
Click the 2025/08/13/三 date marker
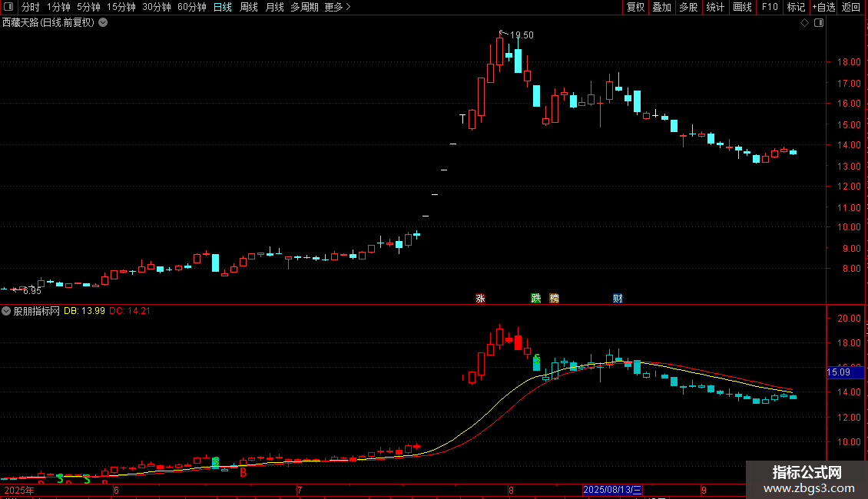(x=612, y=490)
